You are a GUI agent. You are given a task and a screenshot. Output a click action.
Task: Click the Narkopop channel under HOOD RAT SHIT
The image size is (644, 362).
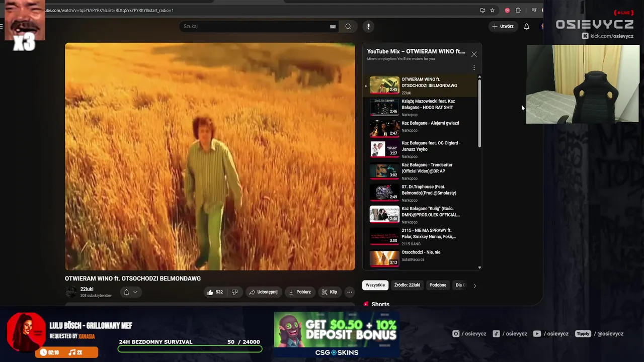coord(410,115)
